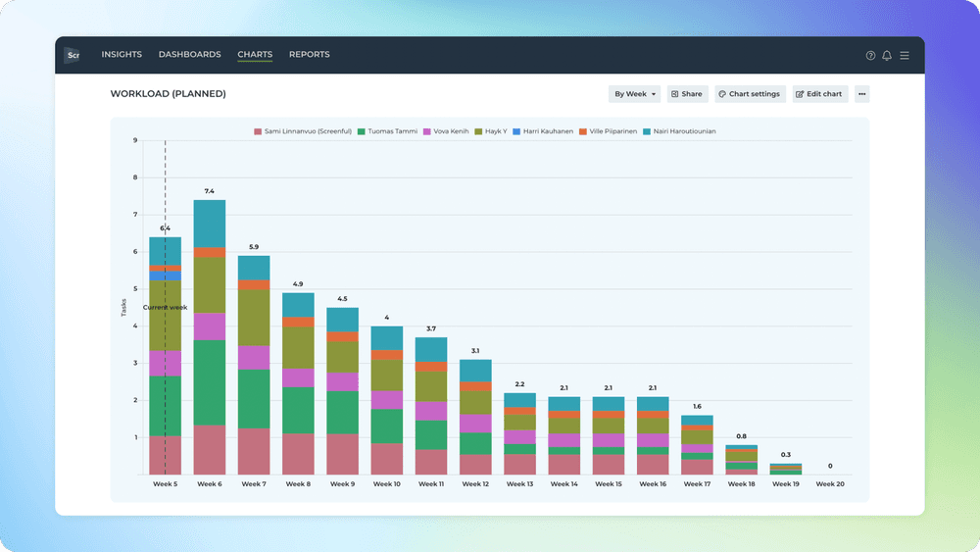Viewport: 980px width, 552px height.
Task: Click the Screenful logo icon
Action: click(73, 55)
